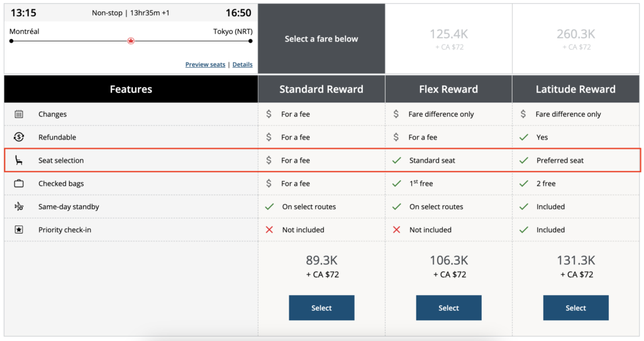Select the Latitude Reward fare at 131.3K

tap(575, 308)
